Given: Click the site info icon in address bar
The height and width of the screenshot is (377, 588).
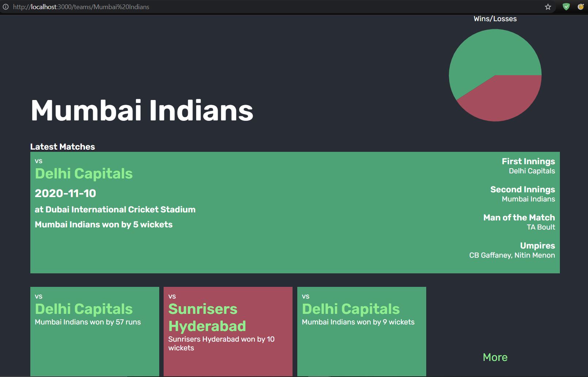Looking at the screenshot, I should (x=5, y=7).
